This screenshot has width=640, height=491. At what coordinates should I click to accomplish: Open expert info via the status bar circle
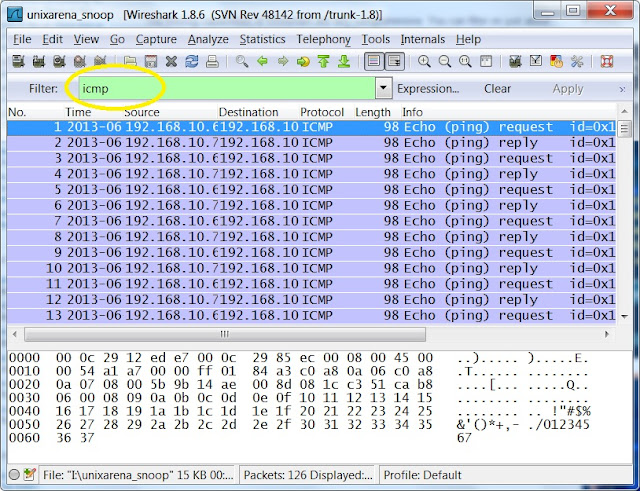pyautogui.click(x=14, y=475)
